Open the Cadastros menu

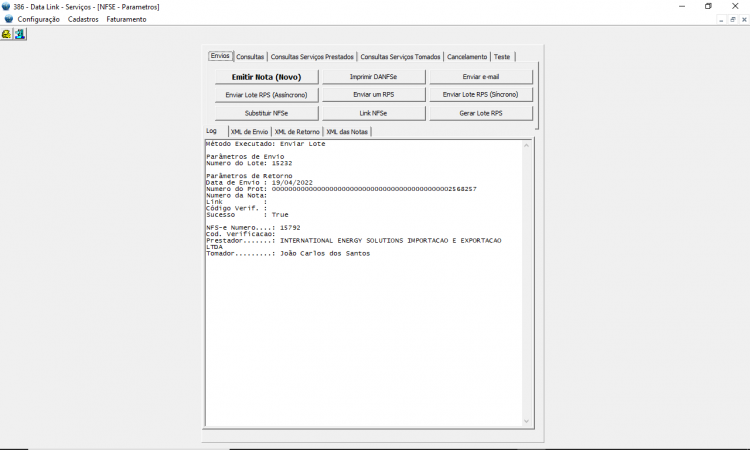[83, 19]
